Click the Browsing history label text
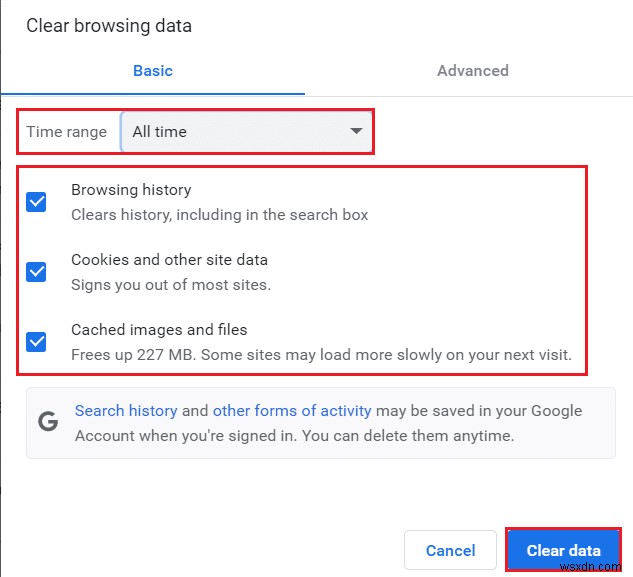Viewport: 633px width, 577px height. point(131,190)
